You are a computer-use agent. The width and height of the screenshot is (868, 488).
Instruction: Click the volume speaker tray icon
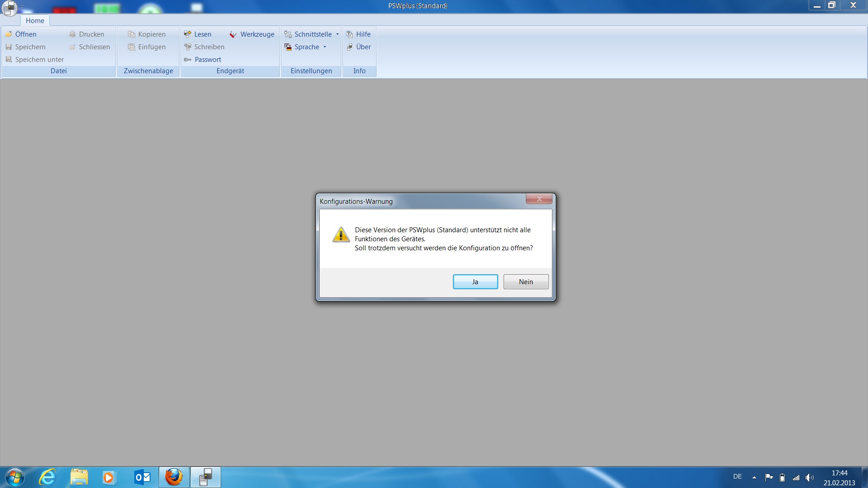coord(810,477)
